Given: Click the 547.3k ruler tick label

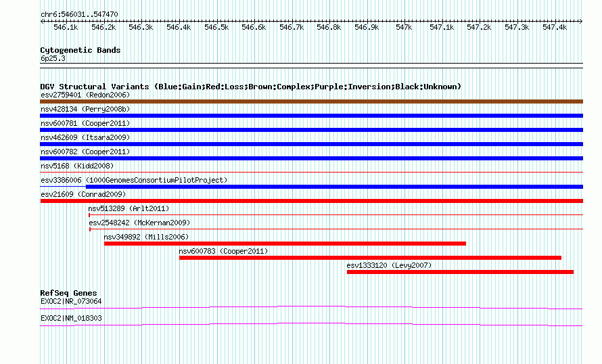Looking at the screenshot, I should click(517, 27).
